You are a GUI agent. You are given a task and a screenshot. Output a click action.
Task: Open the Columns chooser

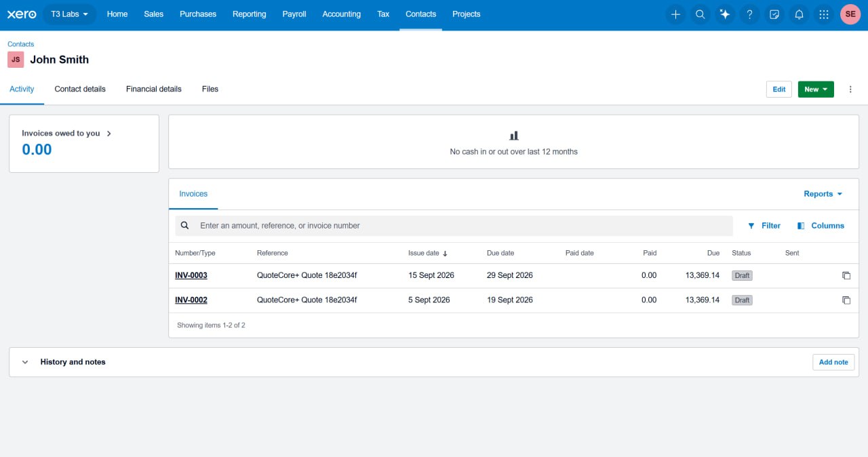821,226
